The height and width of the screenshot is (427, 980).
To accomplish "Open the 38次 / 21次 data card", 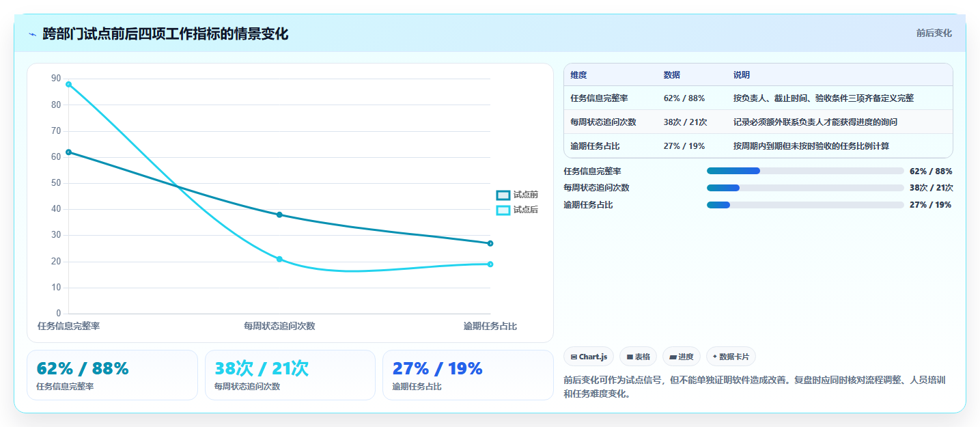I will [x=290, y=375].
